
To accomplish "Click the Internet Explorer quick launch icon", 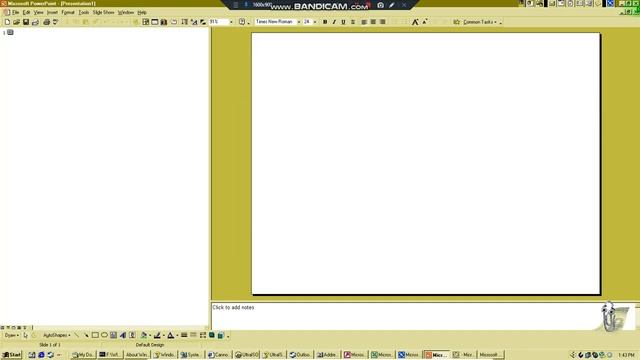I will (x=41, y=355).
